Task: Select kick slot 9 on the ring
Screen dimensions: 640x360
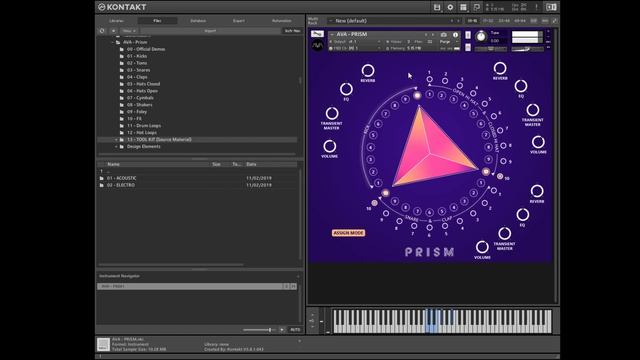Action: pos(405,99)
